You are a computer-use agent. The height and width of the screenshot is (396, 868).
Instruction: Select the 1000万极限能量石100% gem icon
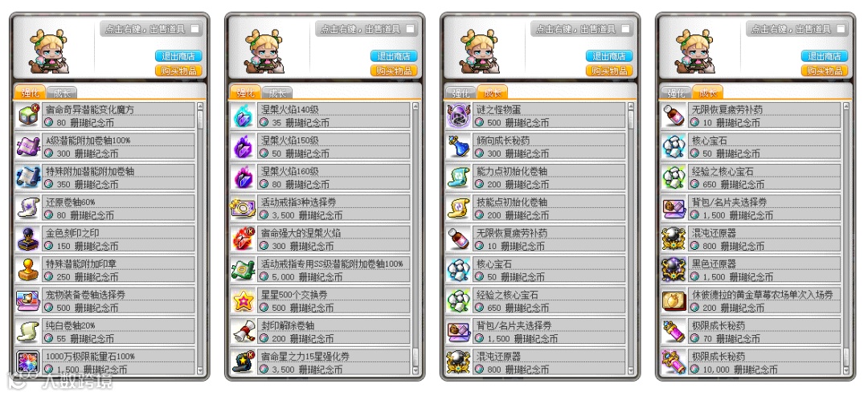pos(26,361)
